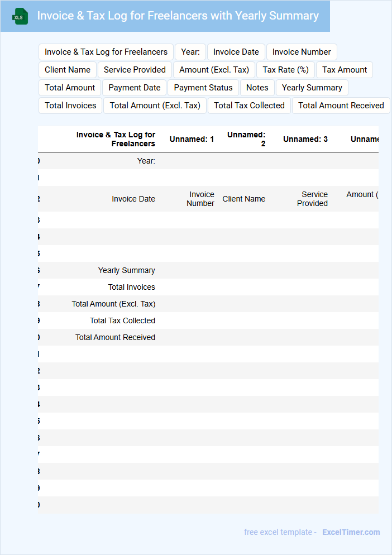Select the 'Payment Status' tag
392x555 pixels.
point(203,88)
